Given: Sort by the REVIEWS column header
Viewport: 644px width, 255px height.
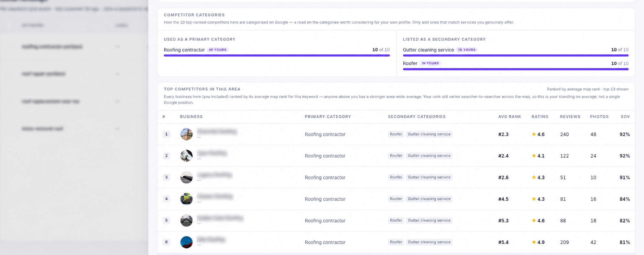Looking at the screenshot, I should pyautogui.click(x=570, y=117).
